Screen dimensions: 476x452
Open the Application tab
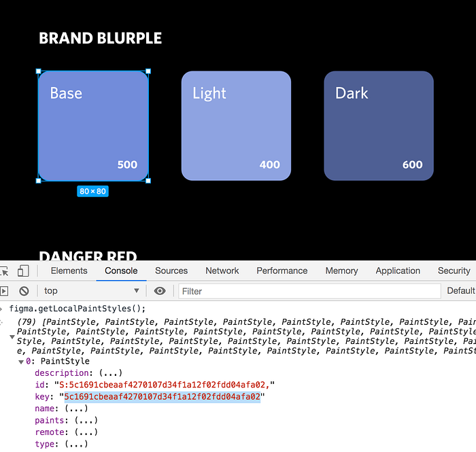[x=398, y=271]
